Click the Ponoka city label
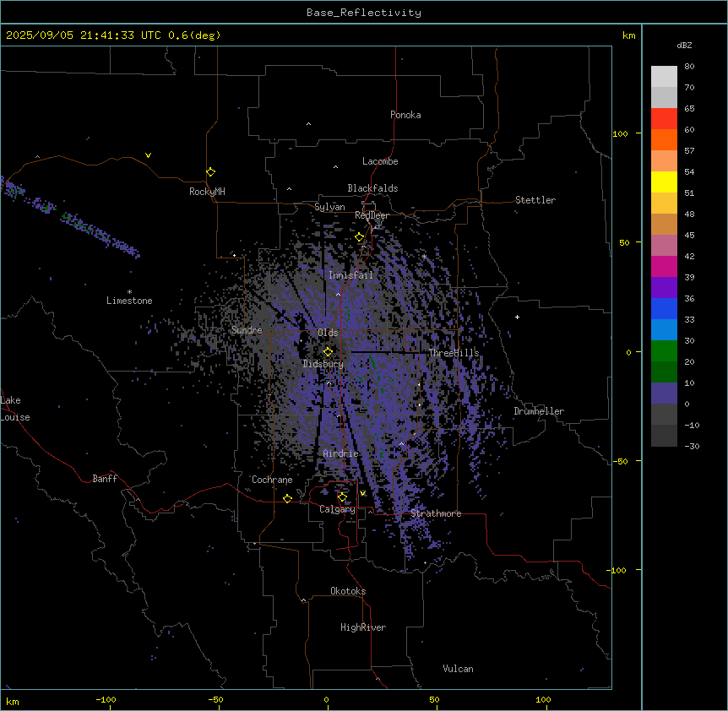The width and height of the screenshot is (728, 711). 405,115
